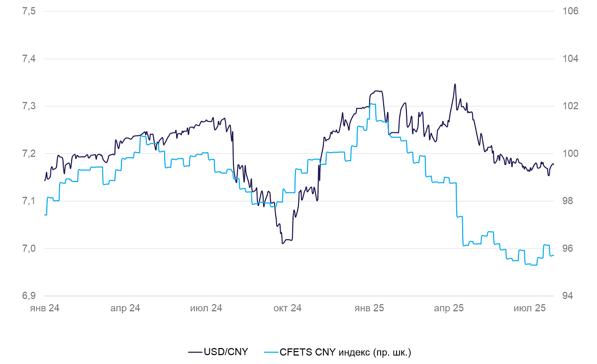The image size is (597, 364).
Task: Select the апр 25 axis label
Action: pos(449,308)
